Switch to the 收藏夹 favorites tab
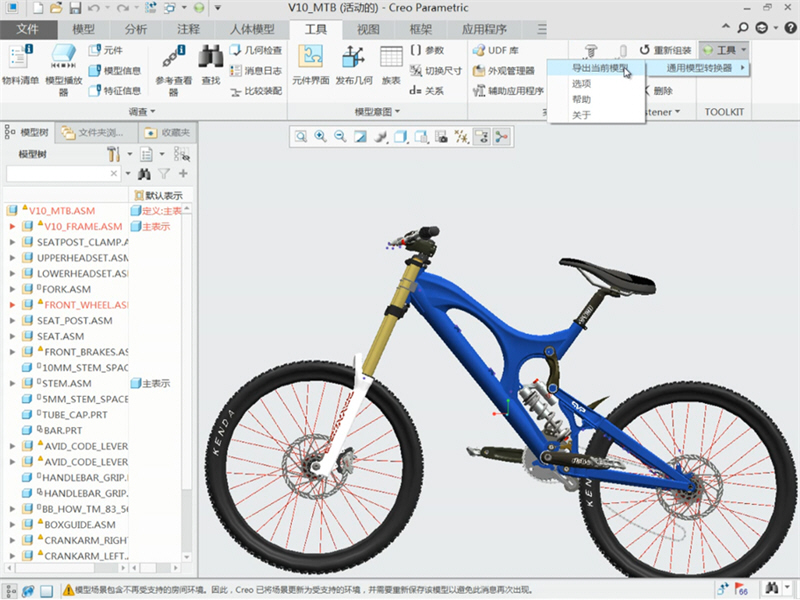This screenshot has height=600, width=800. (167, 133)
